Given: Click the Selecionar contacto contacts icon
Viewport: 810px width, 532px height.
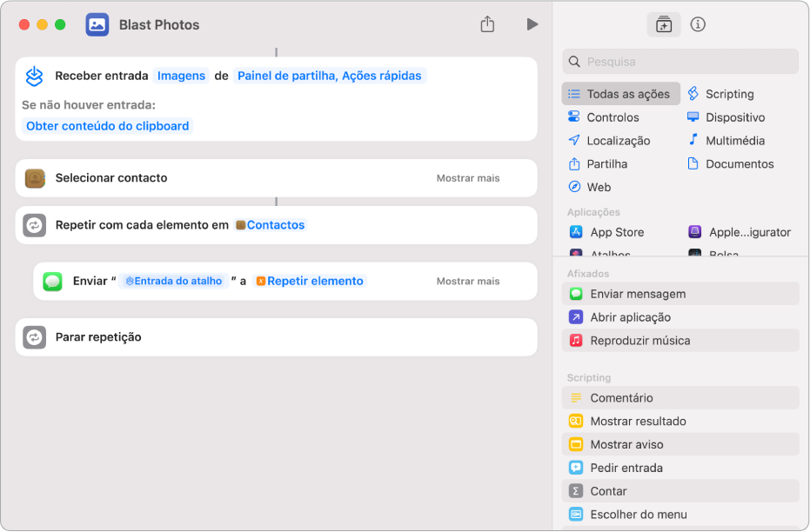Looking at the screenshot, I should point(35,178).
